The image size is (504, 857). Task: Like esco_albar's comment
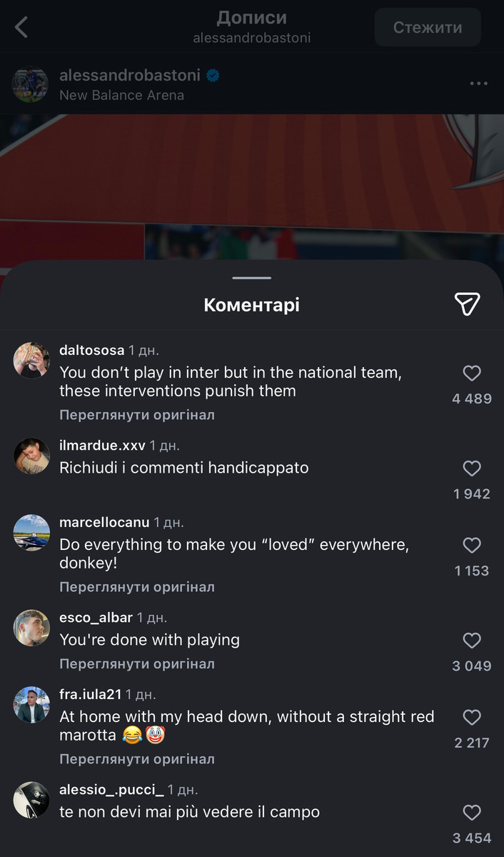tap(472, 641)
